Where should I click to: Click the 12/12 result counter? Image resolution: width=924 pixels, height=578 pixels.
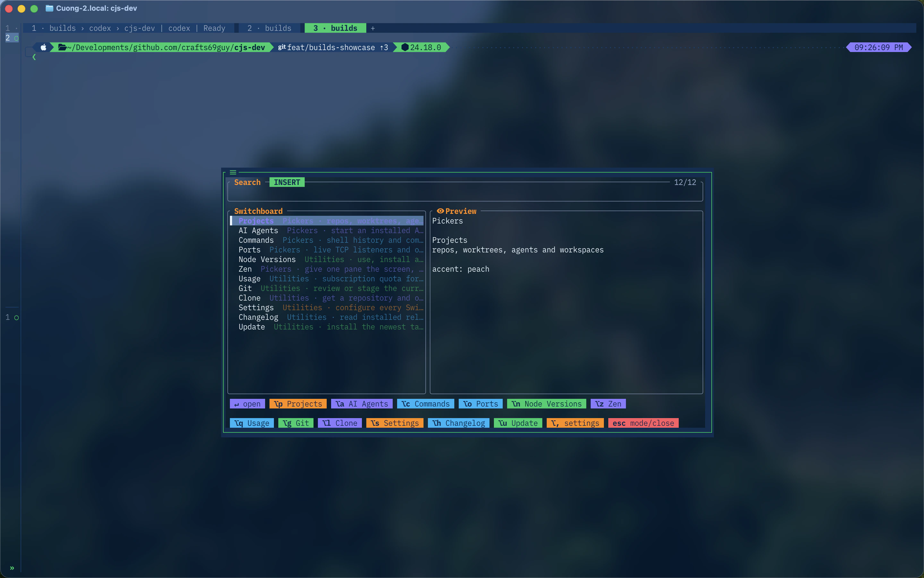click(x=685, y=182)
